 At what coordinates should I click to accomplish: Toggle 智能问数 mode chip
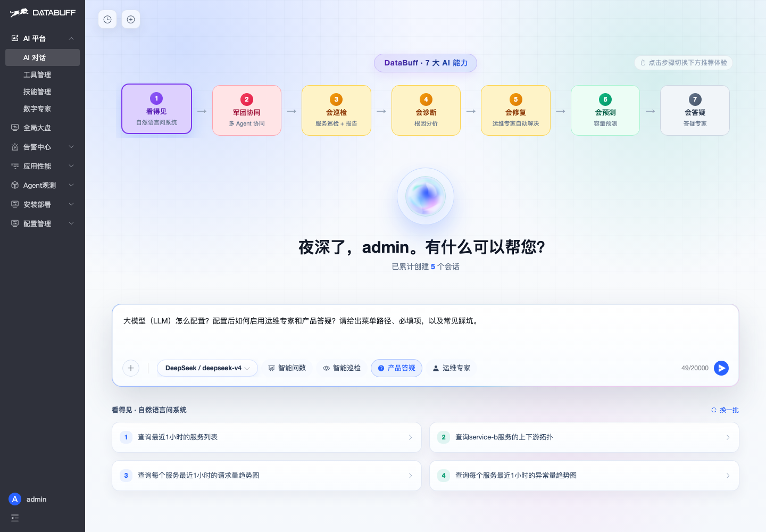[287, 368]
